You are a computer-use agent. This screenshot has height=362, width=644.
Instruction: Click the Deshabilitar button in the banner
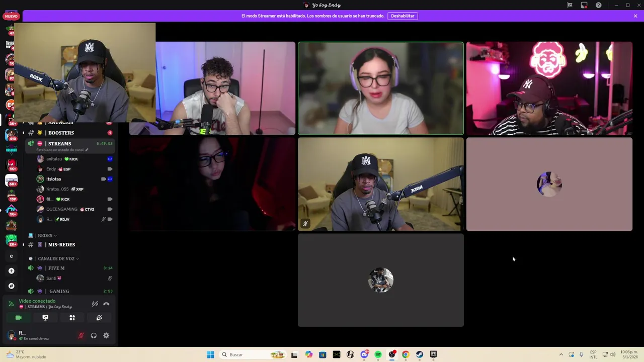(403, 16)
